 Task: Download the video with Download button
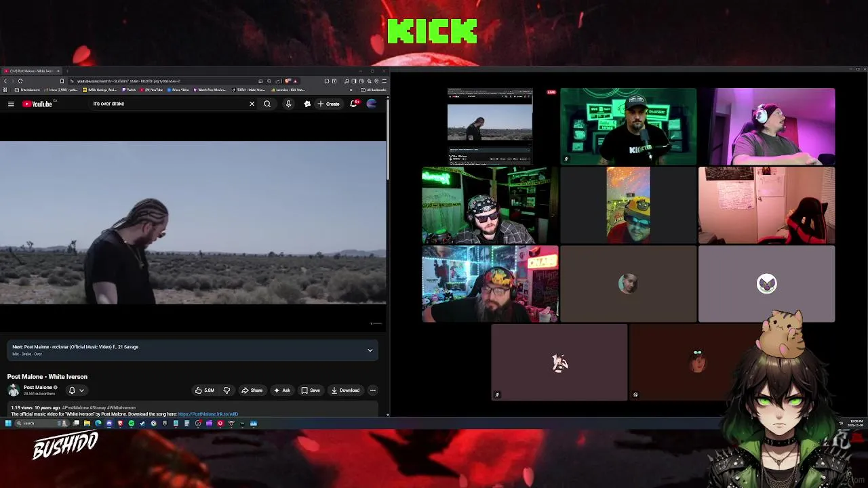[x=345, y=390]
